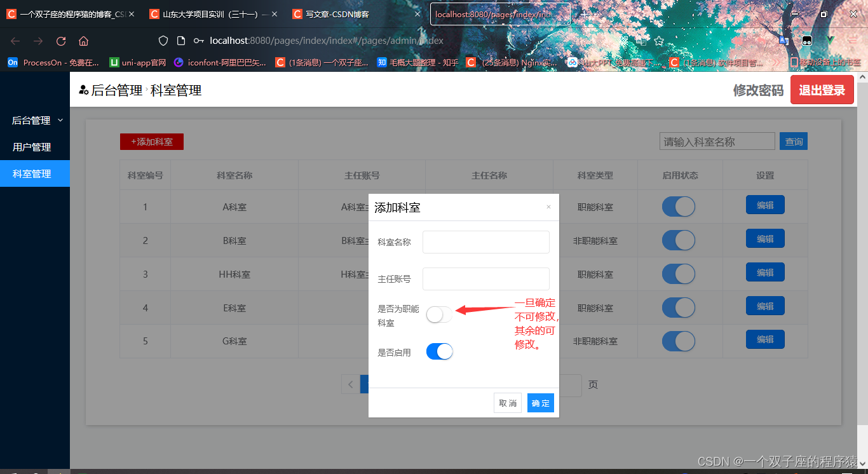868x474 pixels.
Task: Select 用户管理 in the sidebar
Action: 35,147
